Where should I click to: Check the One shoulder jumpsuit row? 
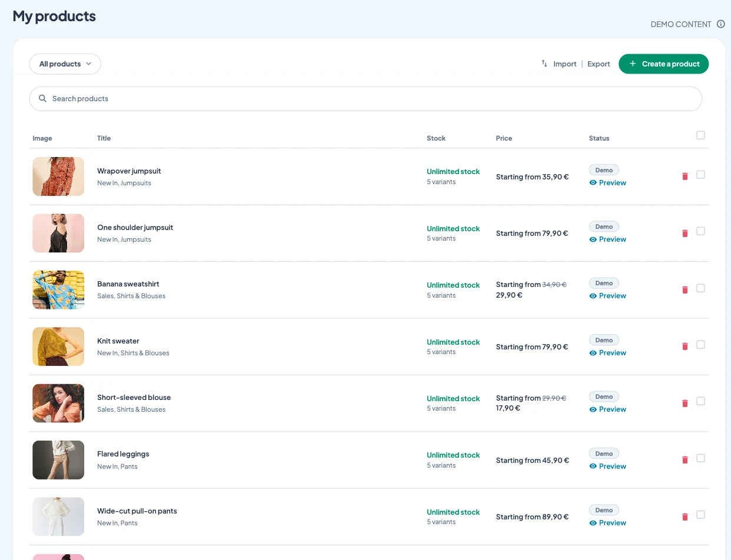(x=700, y=231)
